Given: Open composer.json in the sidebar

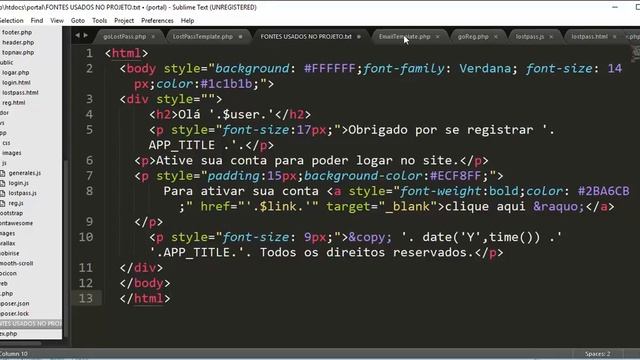Looking at the screenshot, I should [x=15, y=304].
